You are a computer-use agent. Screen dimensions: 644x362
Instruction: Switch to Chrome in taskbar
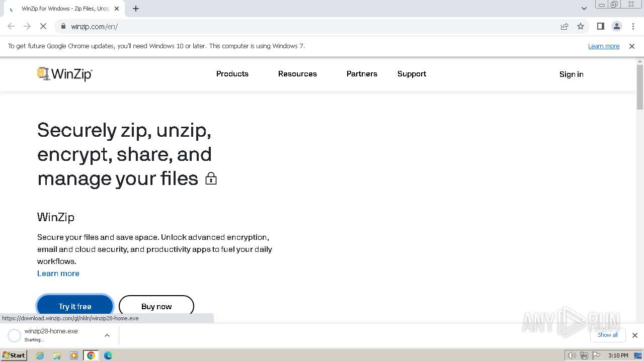[x=91, y=355]
